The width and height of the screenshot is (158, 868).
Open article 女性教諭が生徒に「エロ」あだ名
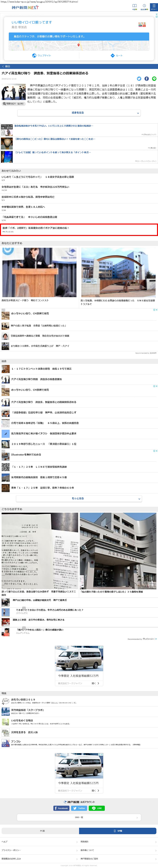pos(35,187)
